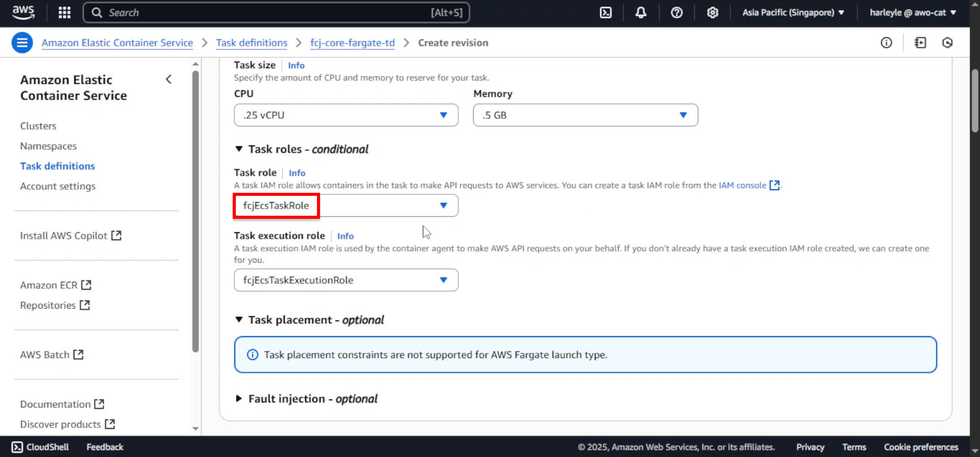Open Info link next to Task role
The width and height of the screenshot is (980, 457).
pos(297,173)
